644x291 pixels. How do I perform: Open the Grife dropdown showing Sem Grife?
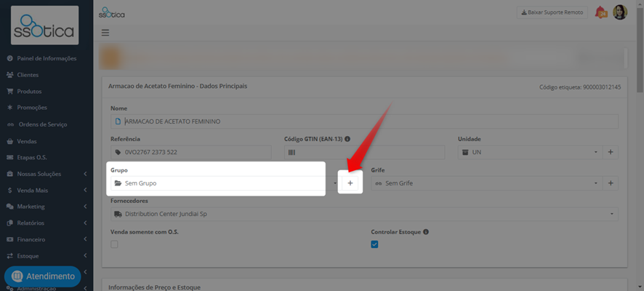(487, 183)
